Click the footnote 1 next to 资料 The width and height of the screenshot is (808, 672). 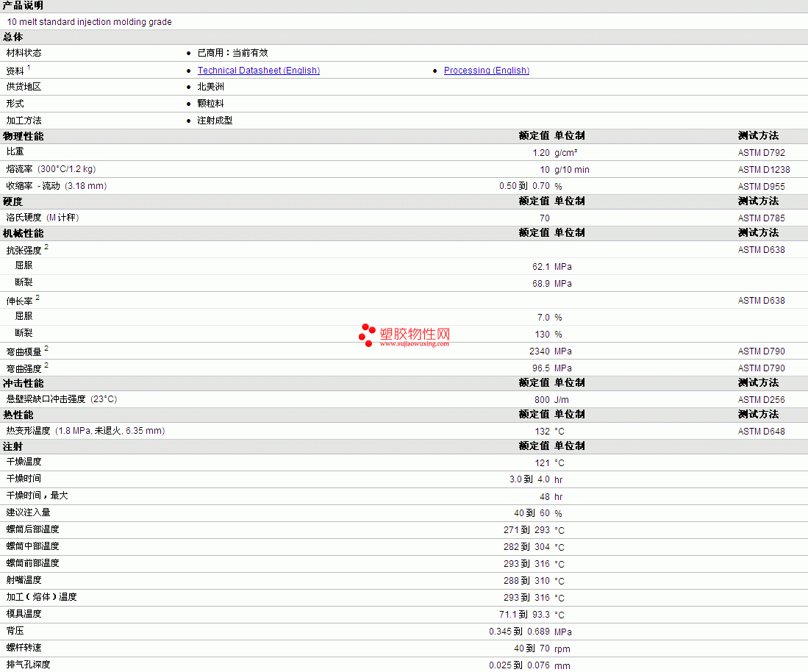29,68
